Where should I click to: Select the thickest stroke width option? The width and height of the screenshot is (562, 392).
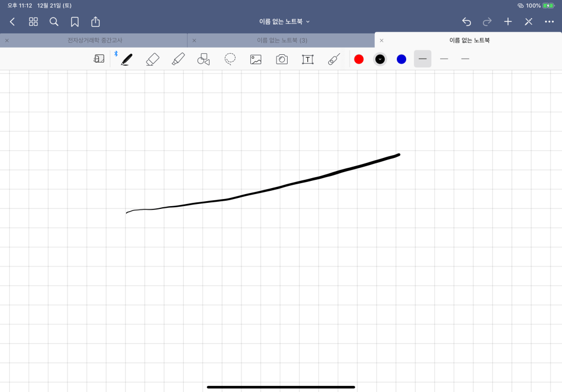click(423, 59)
